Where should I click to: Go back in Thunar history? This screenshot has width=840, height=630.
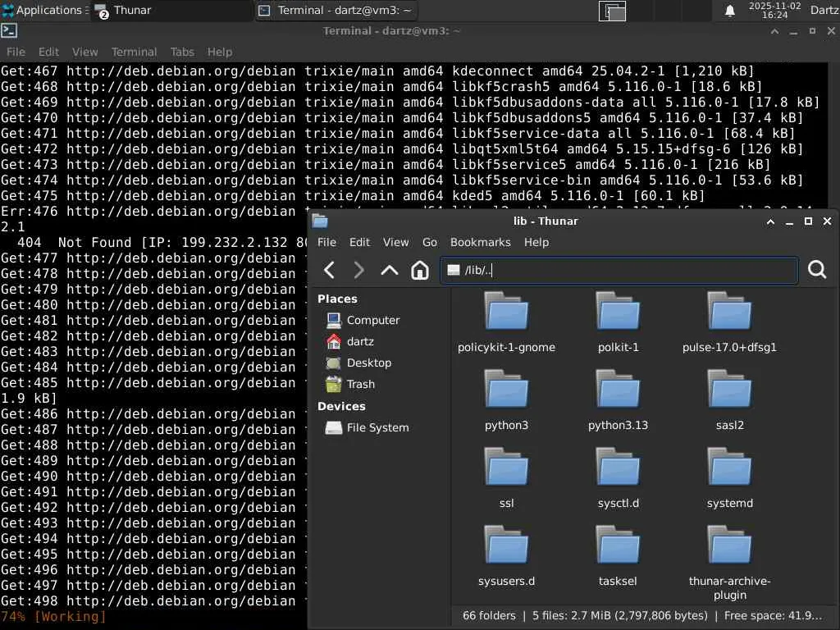330,270
